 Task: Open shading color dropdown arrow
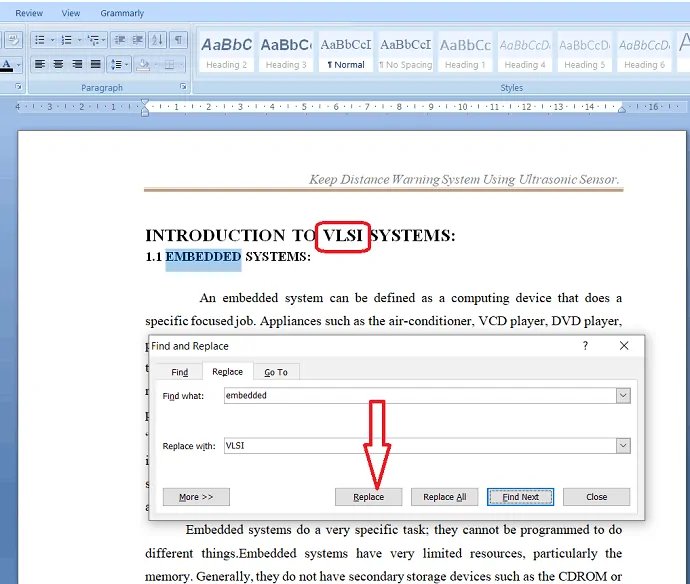[156, 65]
